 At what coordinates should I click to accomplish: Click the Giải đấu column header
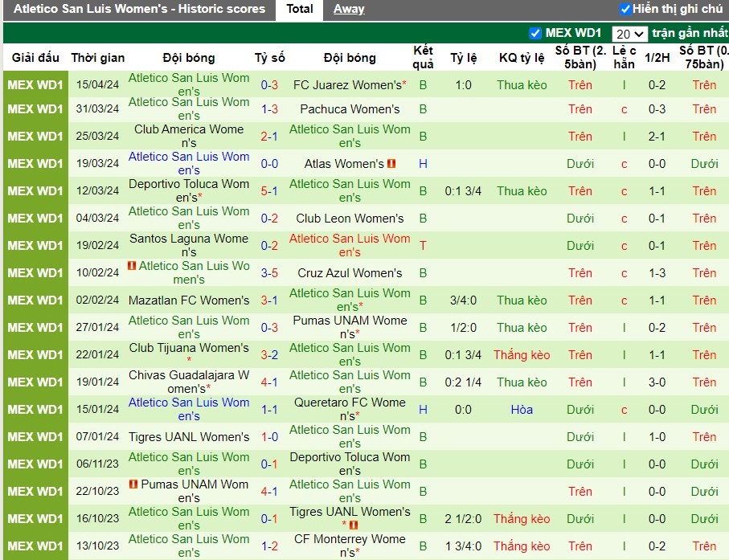pos(35,58)
